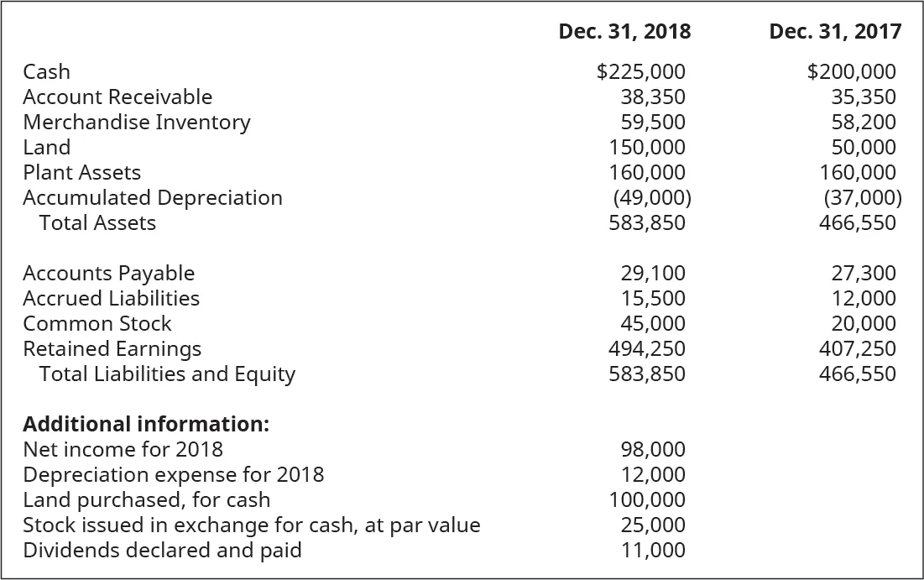The image size is (924, 580).
Task: Select the Land purchased value 100,000
Action: (646, 500)
